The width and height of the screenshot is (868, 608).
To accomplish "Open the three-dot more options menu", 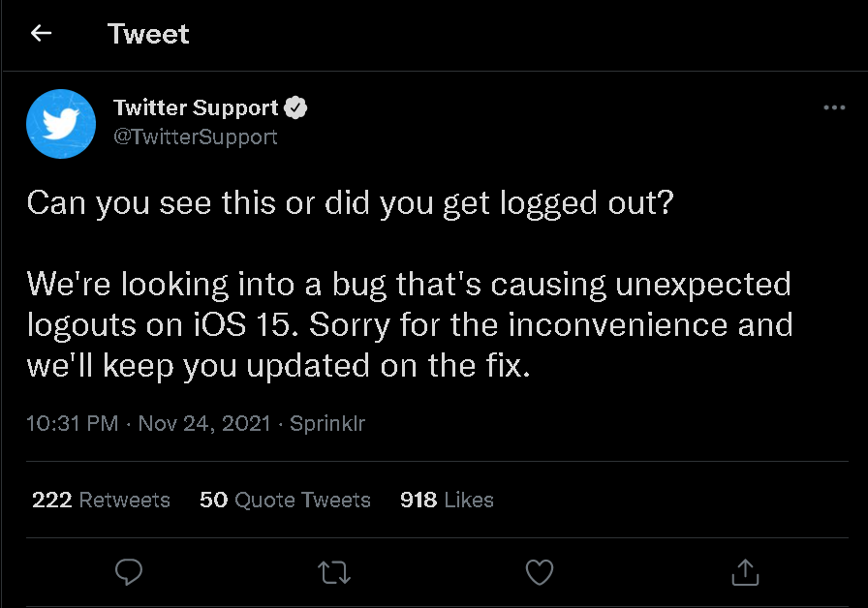I will (833, 107).
